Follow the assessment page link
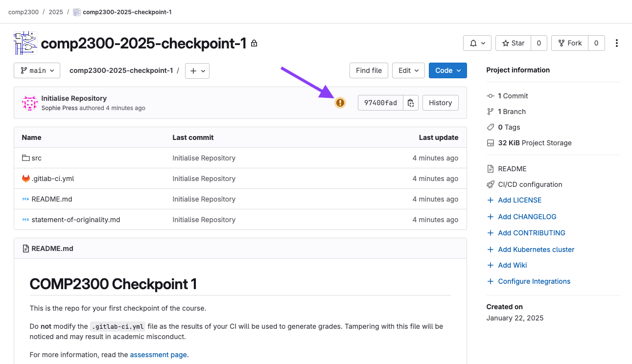 pos(158,355)
